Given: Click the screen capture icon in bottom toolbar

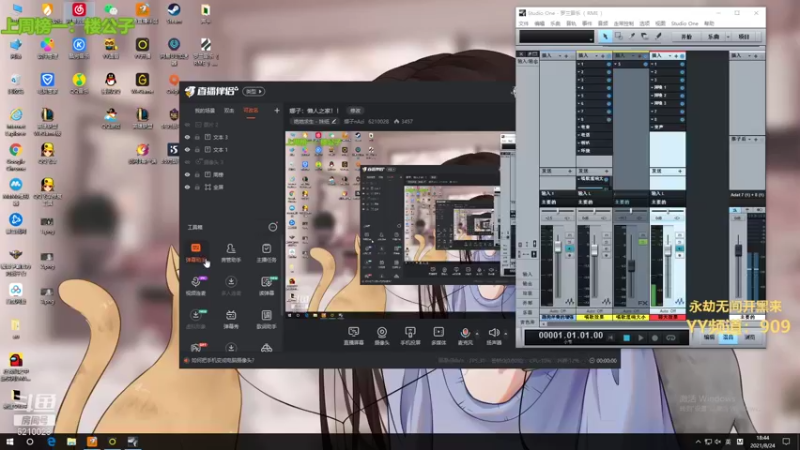Looking at the screenshot, I should click(x=353, y=332).
